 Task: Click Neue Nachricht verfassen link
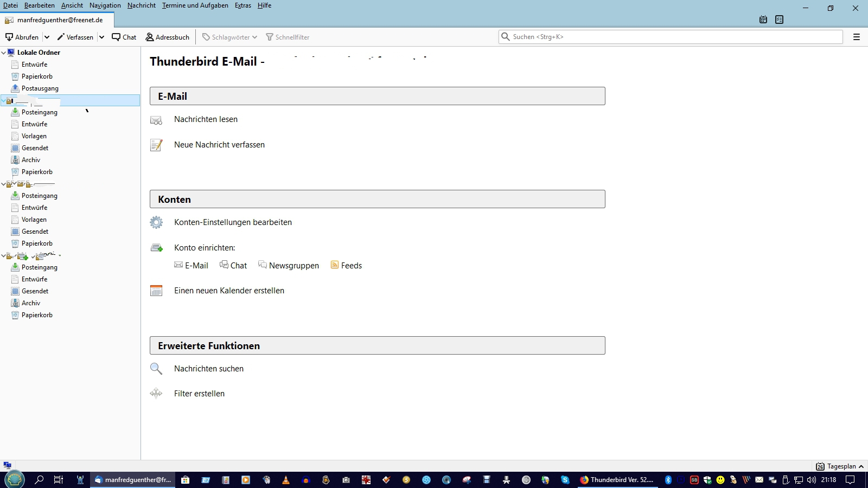pyautogui.click(x=219, y=145)
